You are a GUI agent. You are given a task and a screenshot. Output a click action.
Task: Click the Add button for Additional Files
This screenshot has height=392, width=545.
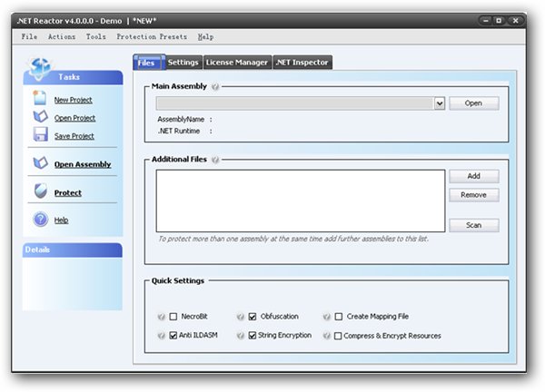(x=474, y=176)
